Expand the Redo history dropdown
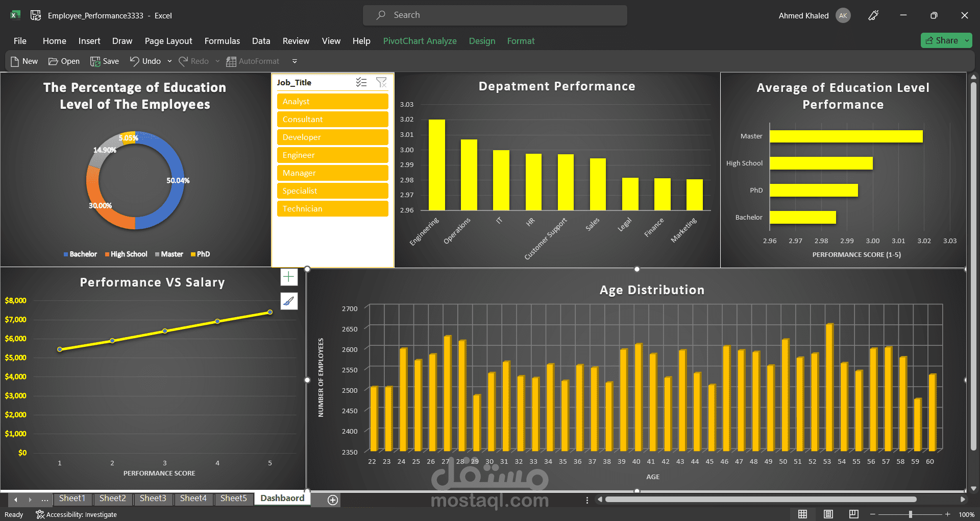This screenshot has width=980, height=521. pyautogui.click(x=217, y=61)
